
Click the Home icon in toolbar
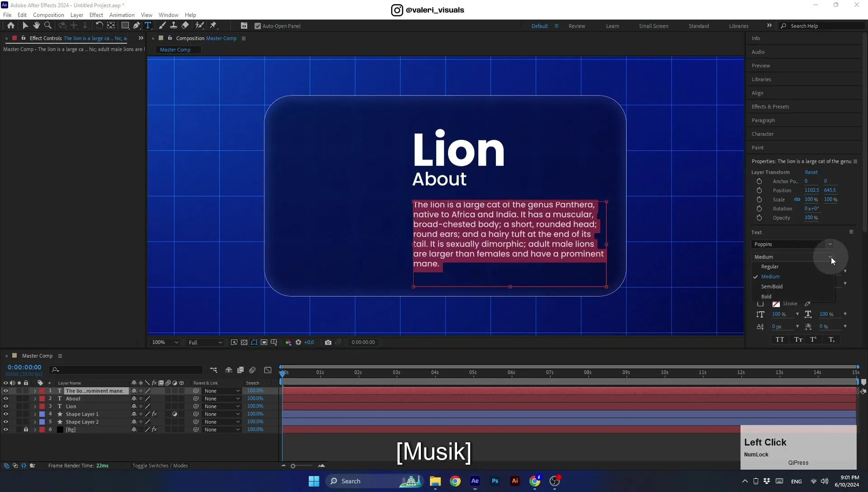tap(11, 26)
